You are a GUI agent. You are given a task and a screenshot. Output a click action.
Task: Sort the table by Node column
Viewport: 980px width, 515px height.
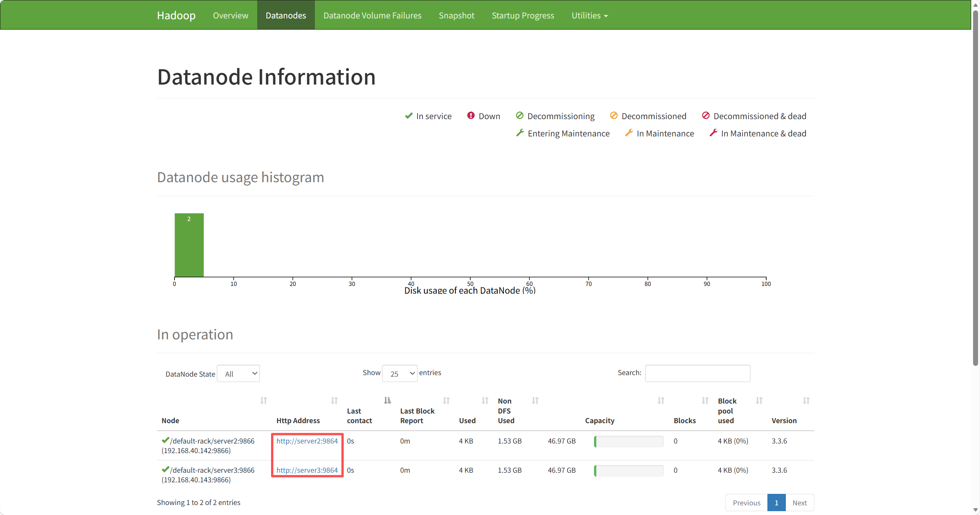(x=263, y=400)
